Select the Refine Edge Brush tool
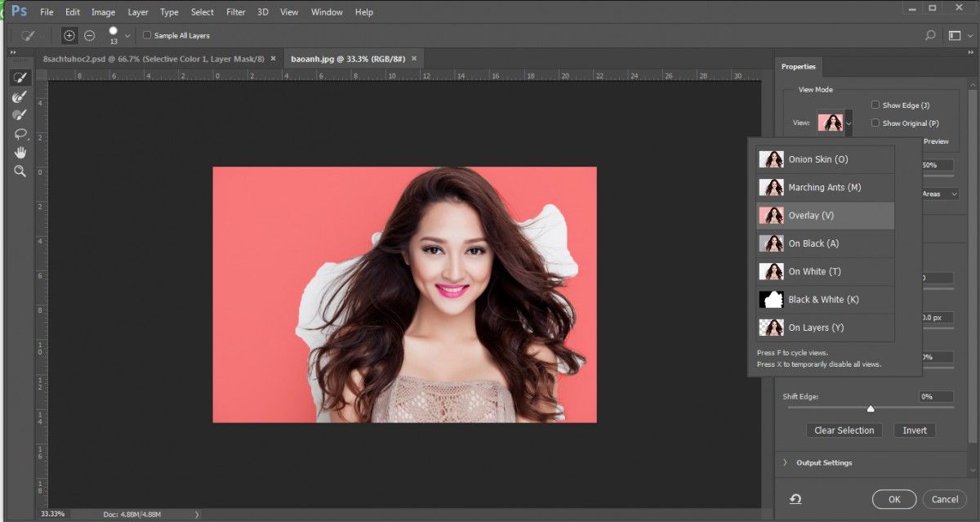The height and width of the screenshot is (522, 980). click(x=20, y=96)
